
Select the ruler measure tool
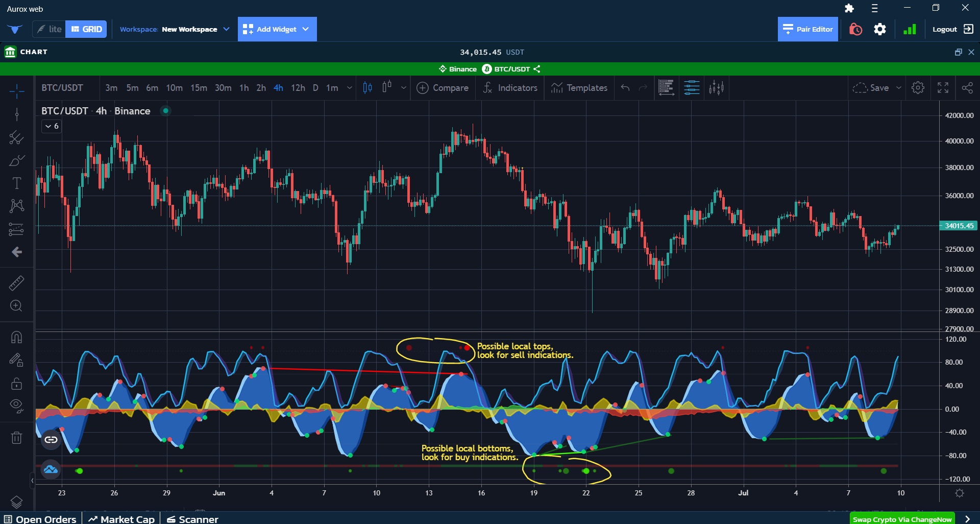click(x=16, y=283)
